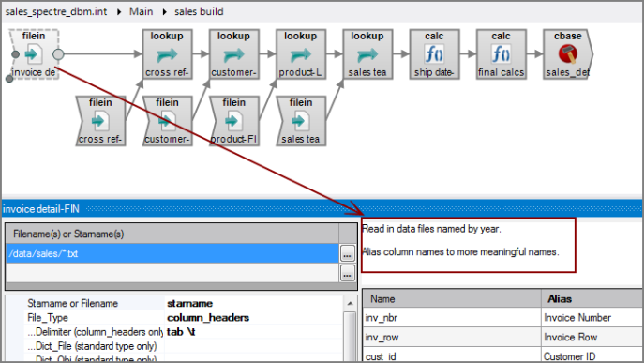Click the properties list scrollbar thumb
This screenshot has height=363, width=644.
(350, 337)
